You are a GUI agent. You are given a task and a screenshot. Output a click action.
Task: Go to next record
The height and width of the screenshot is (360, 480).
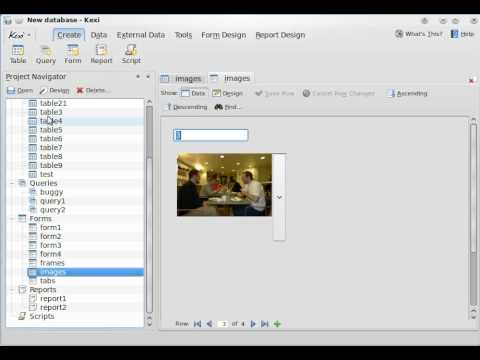(x=253, y=324)
